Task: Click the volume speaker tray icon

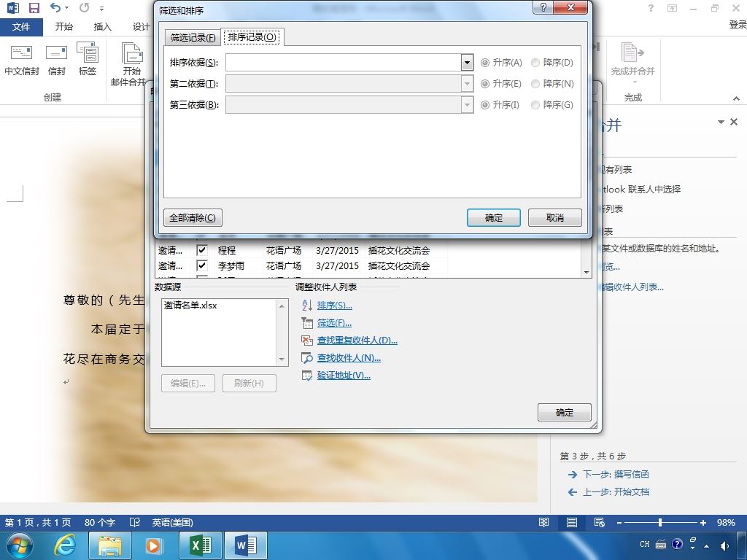Action: point(724,545)
